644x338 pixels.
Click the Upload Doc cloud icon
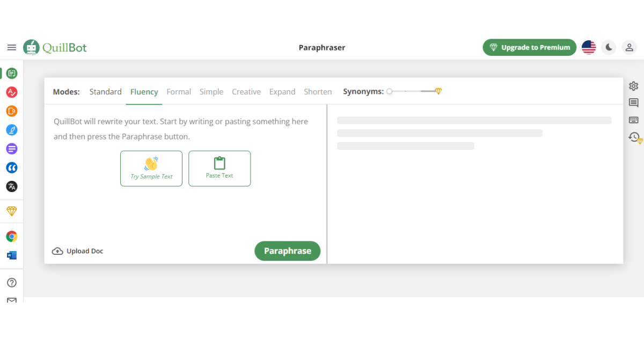point(57,251)
